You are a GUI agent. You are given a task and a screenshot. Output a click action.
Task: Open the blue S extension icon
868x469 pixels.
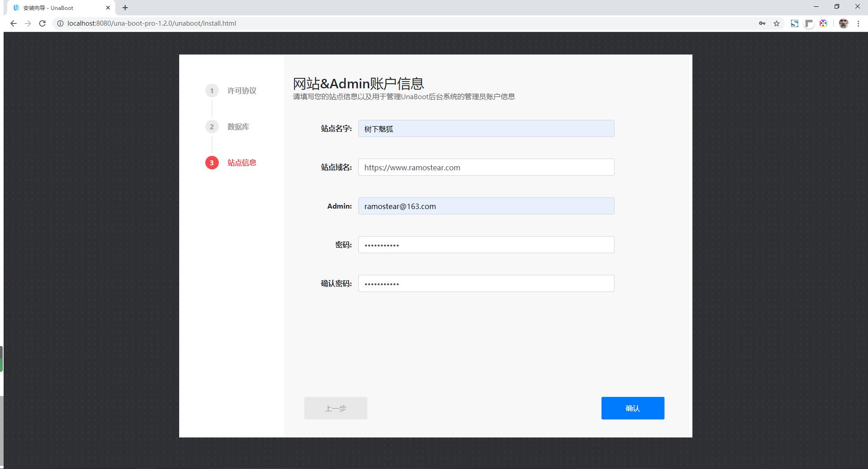tap(795, 23)
